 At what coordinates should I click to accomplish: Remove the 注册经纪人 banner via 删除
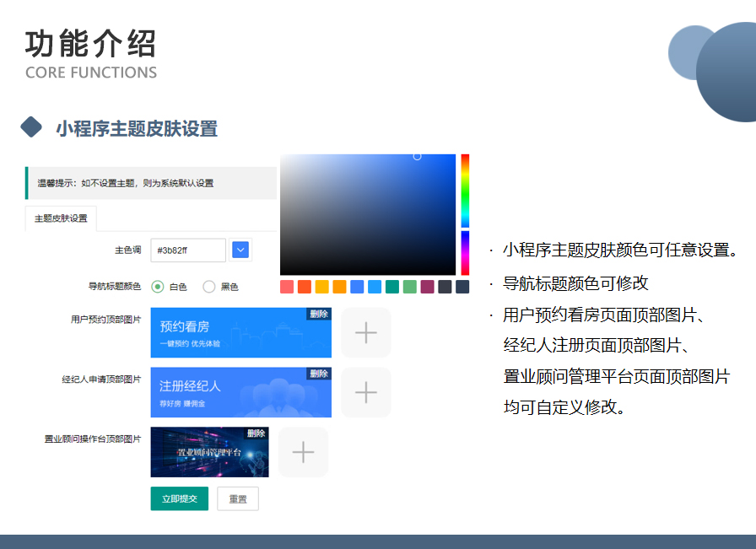pos(318,374)
